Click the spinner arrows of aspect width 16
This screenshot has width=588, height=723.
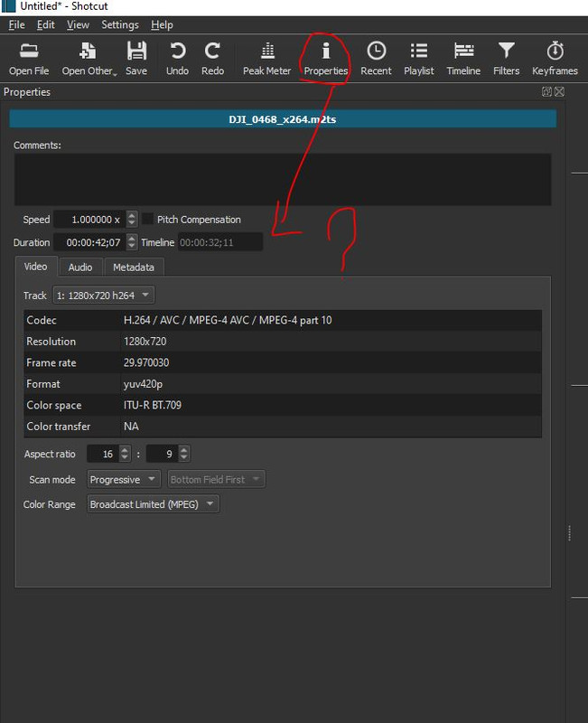[x=125, y=455]
